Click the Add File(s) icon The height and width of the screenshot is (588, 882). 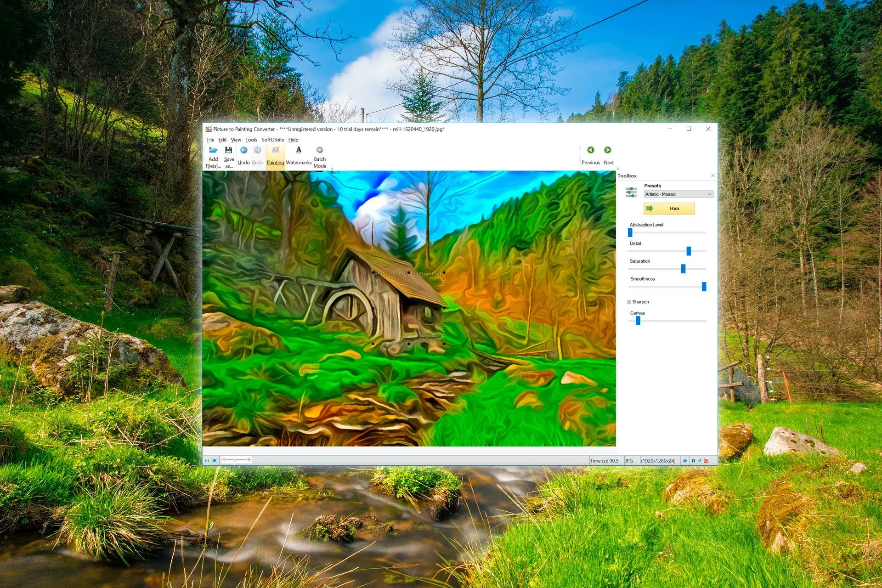(213, 153)
